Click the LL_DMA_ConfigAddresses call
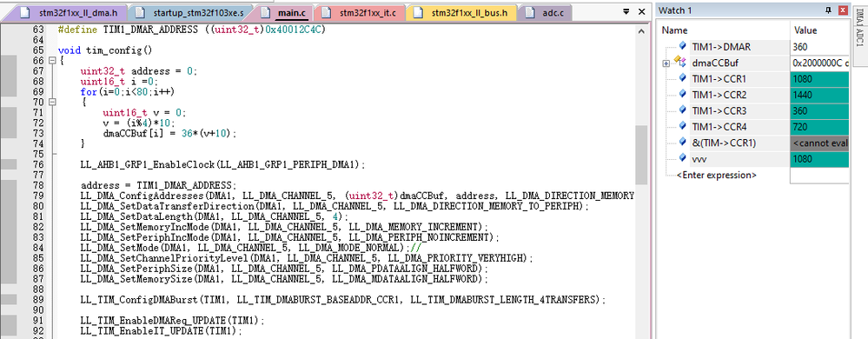The height and width of the screenshot is (339, 868). (357, 196)
